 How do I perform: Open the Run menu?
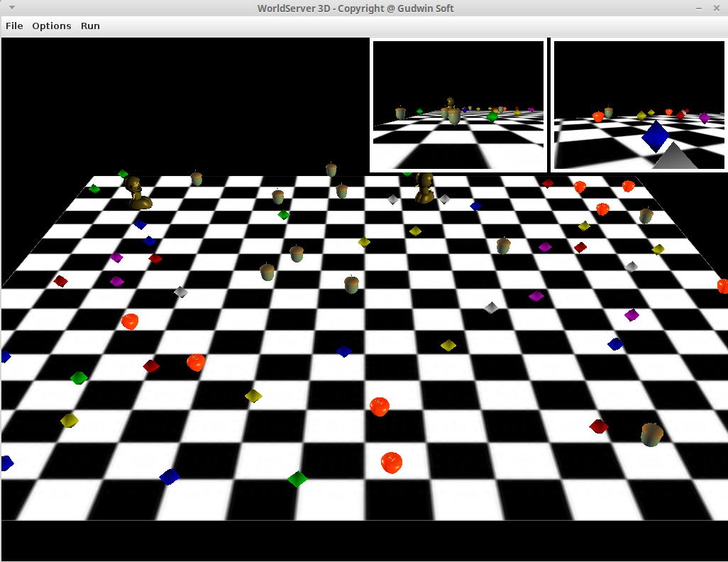click(90, 26)
